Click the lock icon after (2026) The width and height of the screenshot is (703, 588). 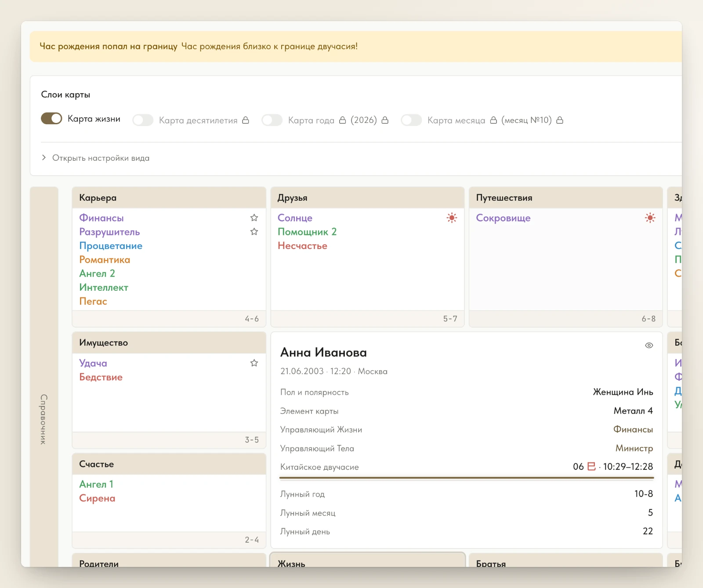(x=385, y=120)
